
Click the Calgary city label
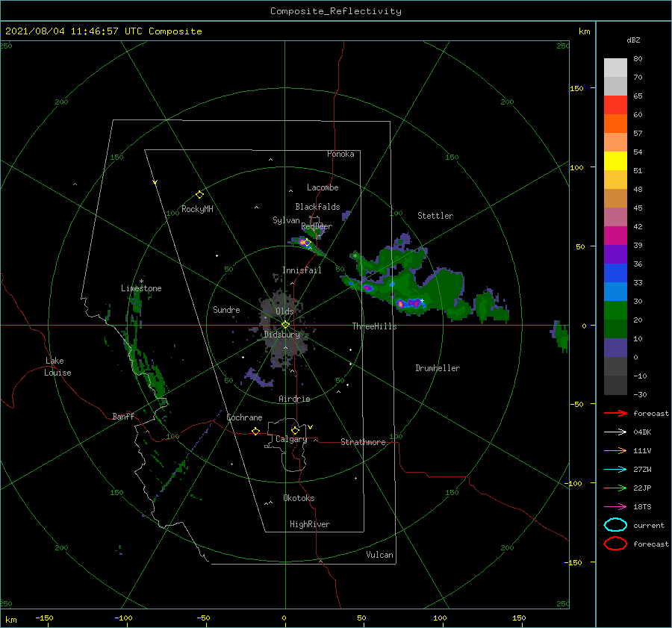pyautogui.click(x=291, y=439)
